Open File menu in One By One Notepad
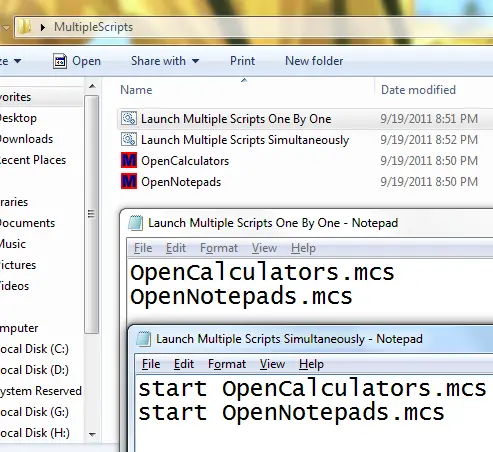Image resolution: width=493 pixels, height=452 pixels. tap(143, 248)
